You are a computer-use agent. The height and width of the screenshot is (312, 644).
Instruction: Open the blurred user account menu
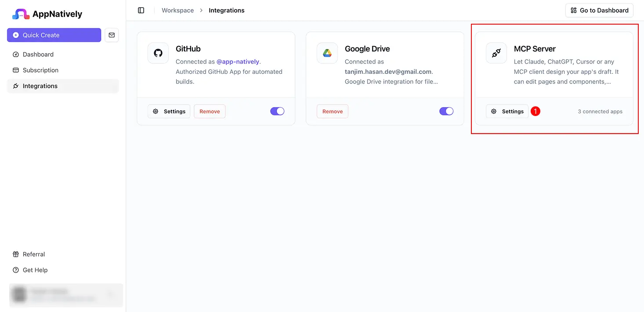pos(66,295)
